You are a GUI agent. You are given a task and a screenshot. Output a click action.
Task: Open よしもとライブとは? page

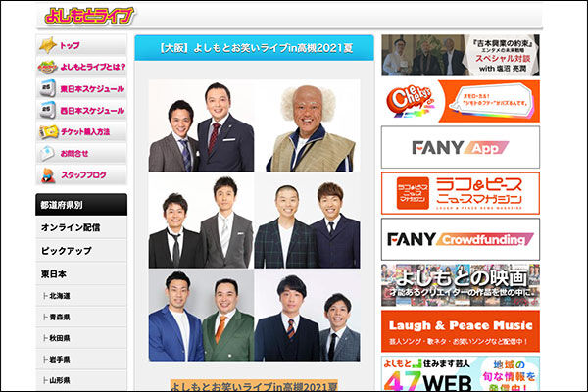click(81, 67)
